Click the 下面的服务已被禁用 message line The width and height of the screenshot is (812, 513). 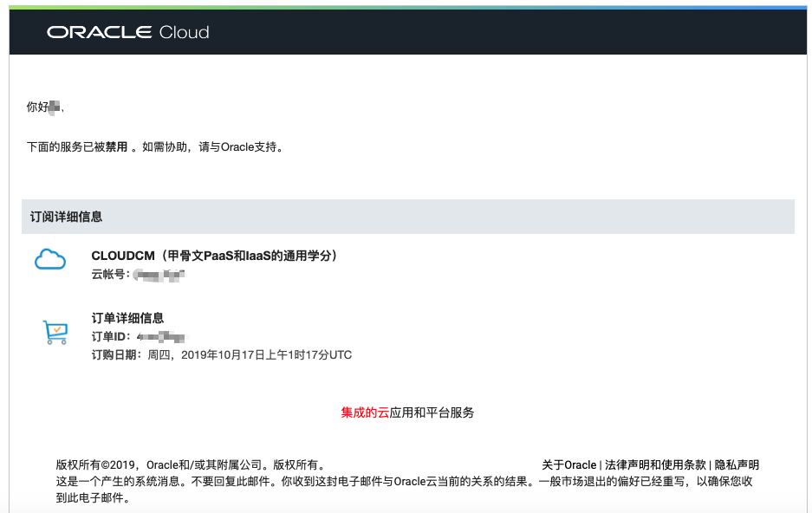click(x=155, y=147)
